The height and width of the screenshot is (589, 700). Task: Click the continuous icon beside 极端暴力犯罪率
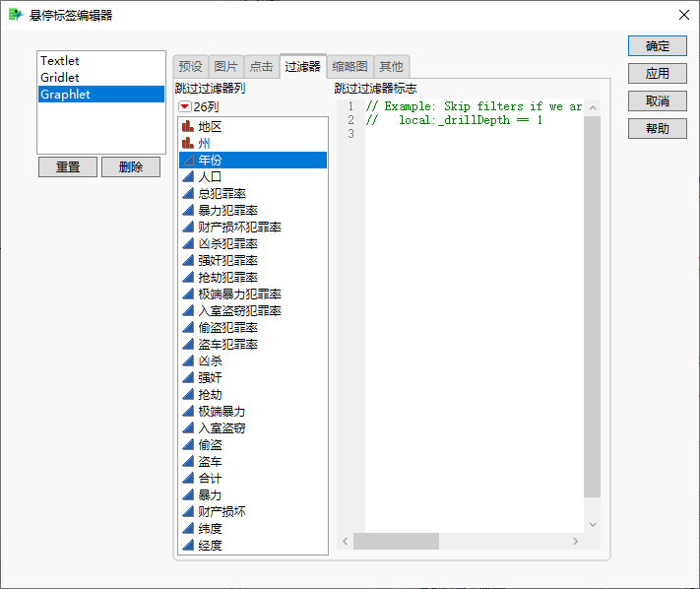click(188, 294)
